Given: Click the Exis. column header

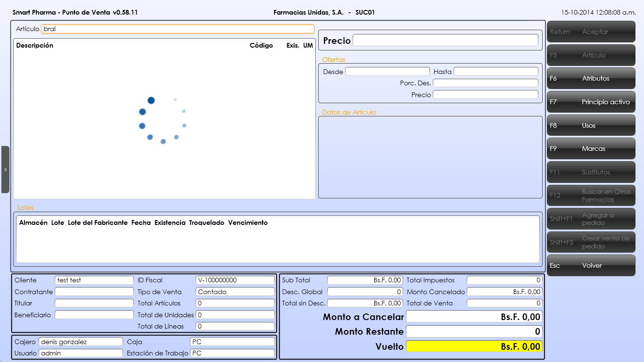Looking at the screenshot, I should coord(293,46).
